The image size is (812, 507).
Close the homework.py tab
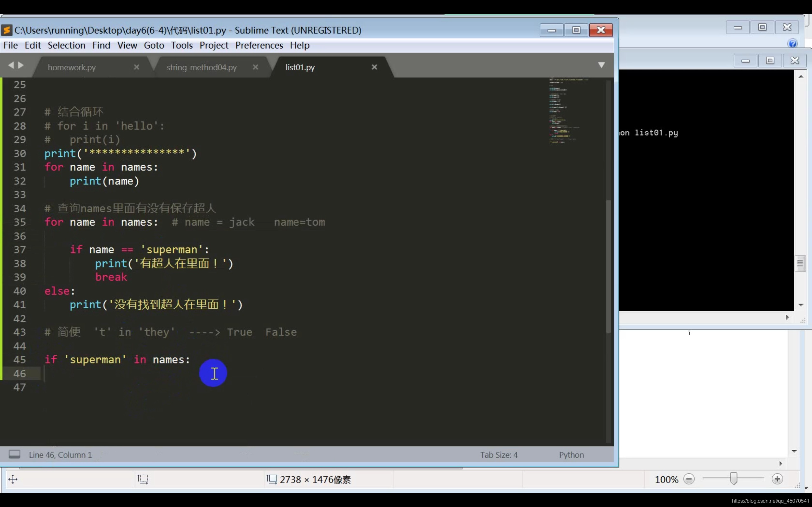(136, 67)
